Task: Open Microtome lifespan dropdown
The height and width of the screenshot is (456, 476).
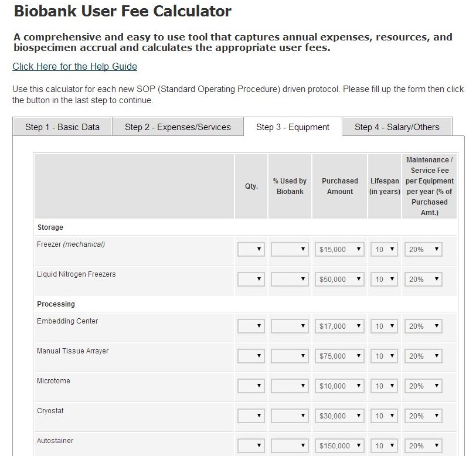Action: [x=385, y=386]
